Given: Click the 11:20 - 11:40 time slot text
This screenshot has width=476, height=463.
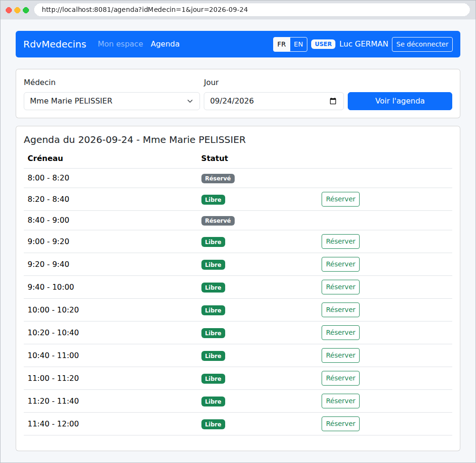Looking at the screenshot, I should pyautogui.click(x=53, y=401).
